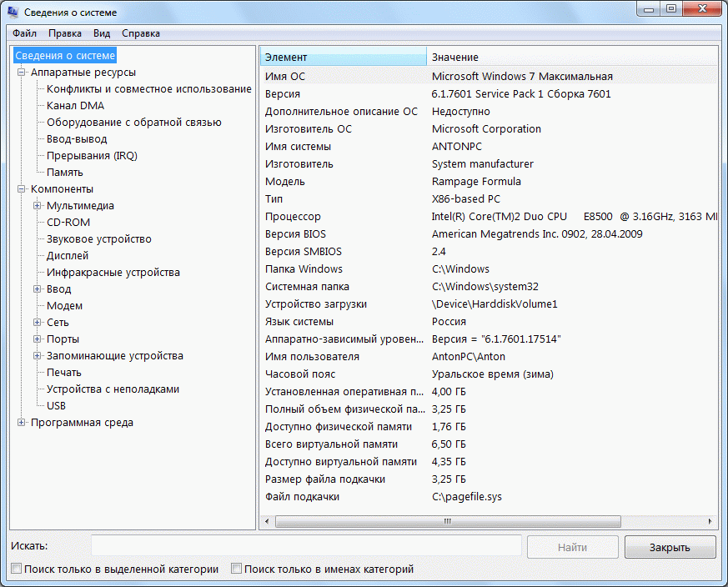Toggle Поиск только в именах категорий checkbox
This screenshot has height=587, width=728.
tap(237, 569)
